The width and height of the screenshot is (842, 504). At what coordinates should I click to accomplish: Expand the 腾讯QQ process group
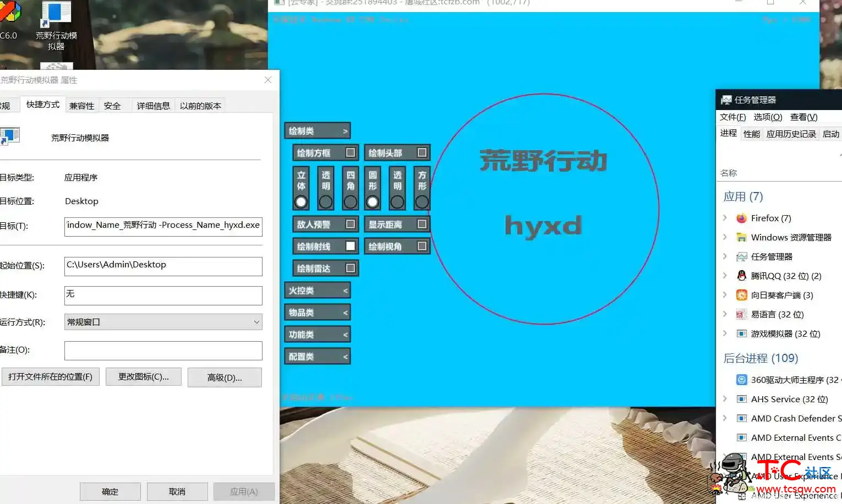click(x=725, y=276)
